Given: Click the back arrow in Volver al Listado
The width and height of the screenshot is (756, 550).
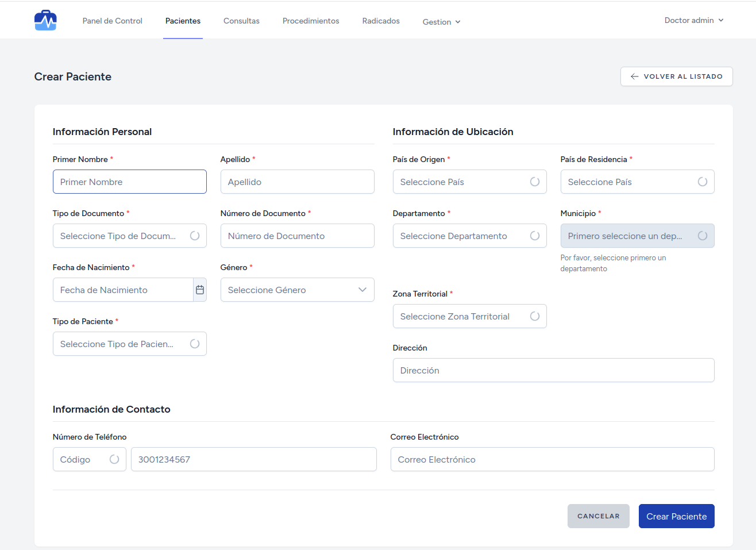Looking at the screenshot, I should click(634, 76).
